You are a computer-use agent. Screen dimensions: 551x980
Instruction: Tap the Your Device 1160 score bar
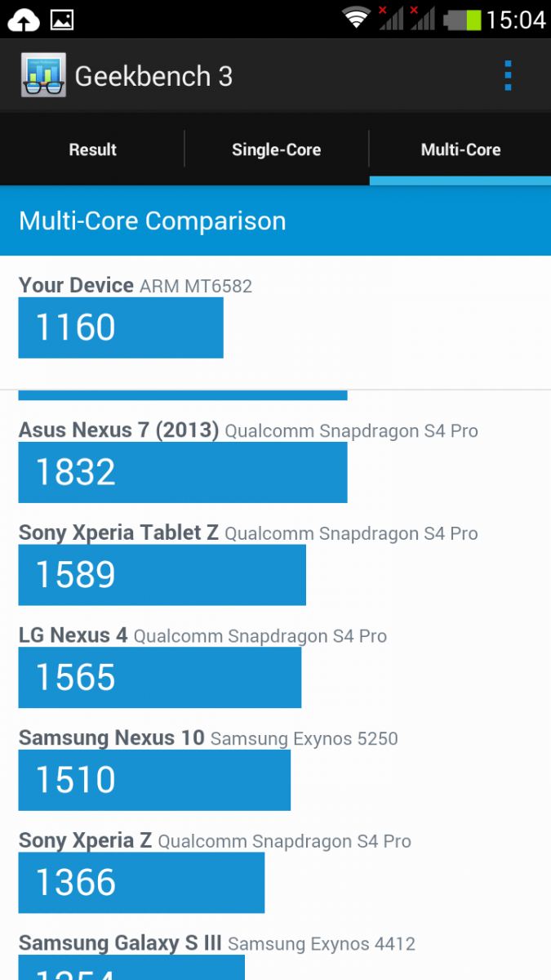pos(121,327)
